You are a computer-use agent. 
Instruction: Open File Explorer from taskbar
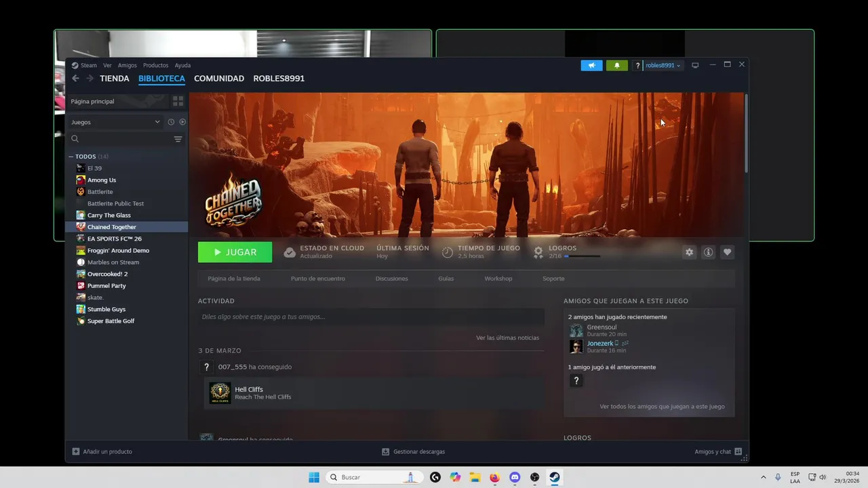(x=475, y=477)
